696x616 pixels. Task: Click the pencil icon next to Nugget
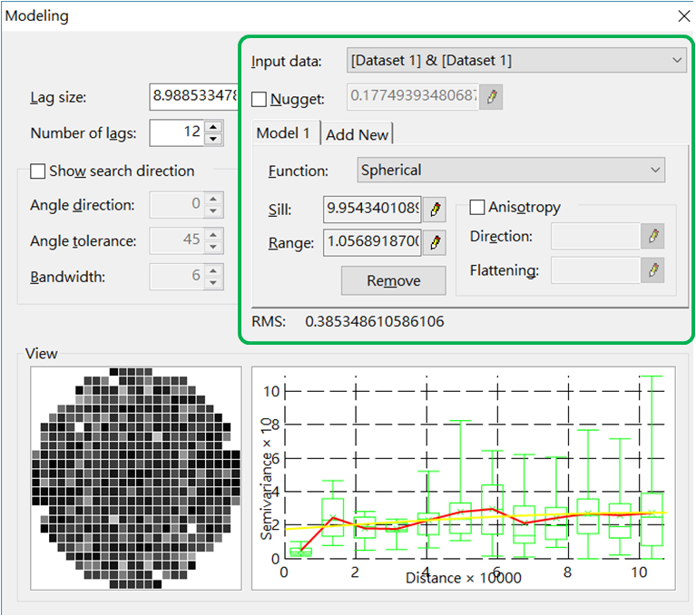491,97
